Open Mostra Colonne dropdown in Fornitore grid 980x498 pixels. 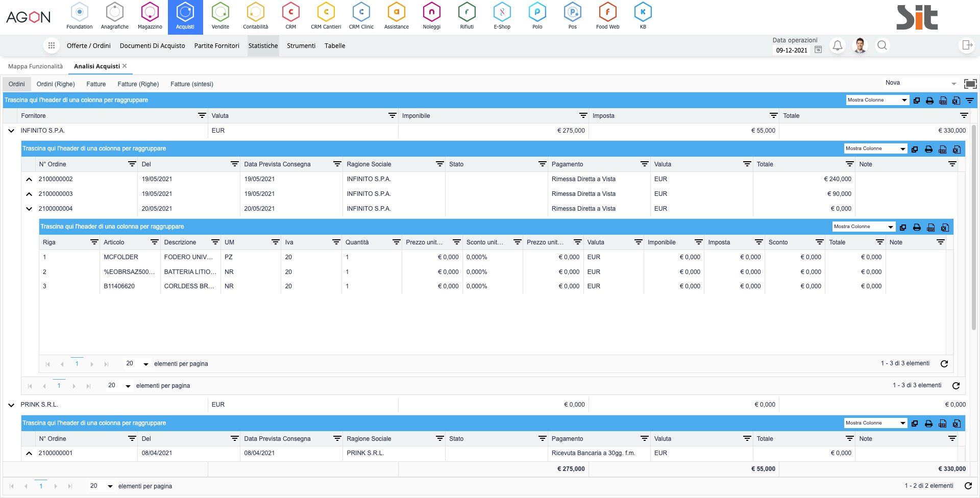[x=877, y=100]
